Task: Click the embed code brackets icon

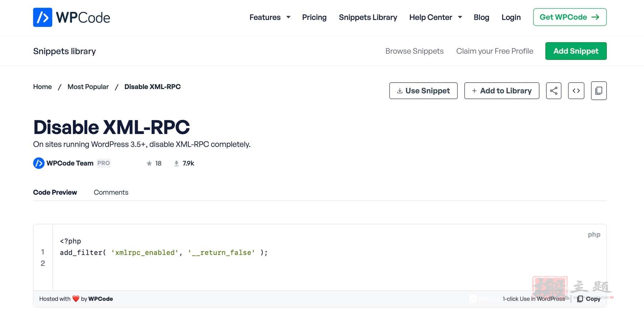Action: tap(576, 91)
